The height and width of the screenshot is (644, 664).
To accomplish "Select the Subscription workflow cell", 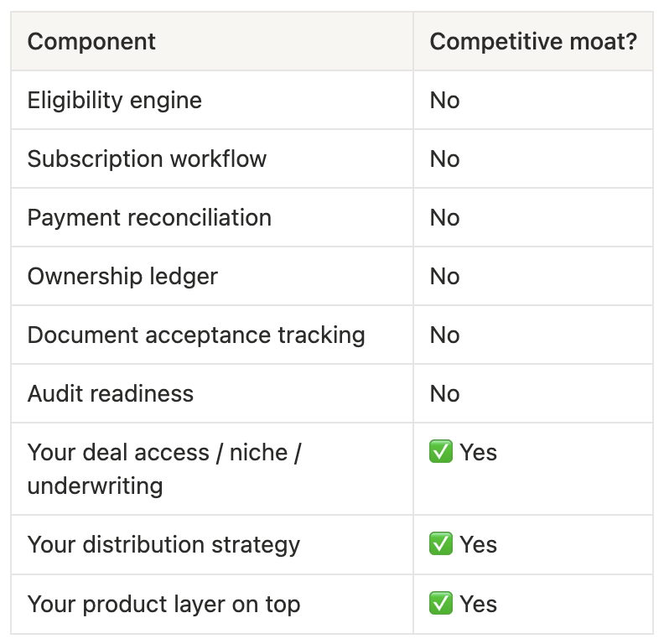I will 147,159.
